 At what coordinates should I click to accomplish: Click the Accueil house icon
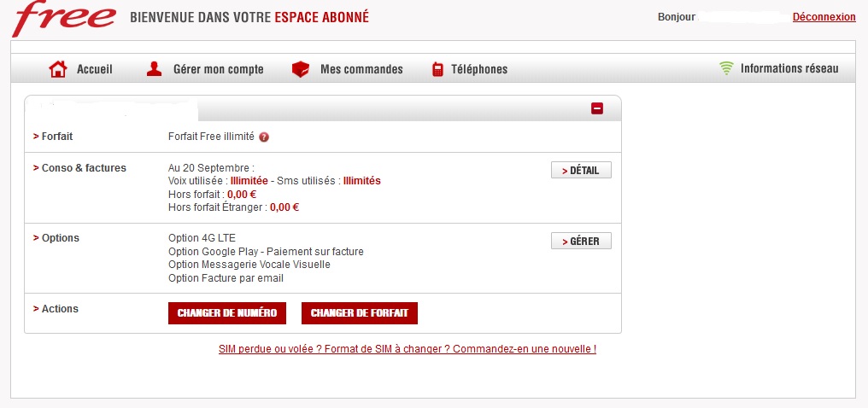pyautogui.click(x=58, y=69)
